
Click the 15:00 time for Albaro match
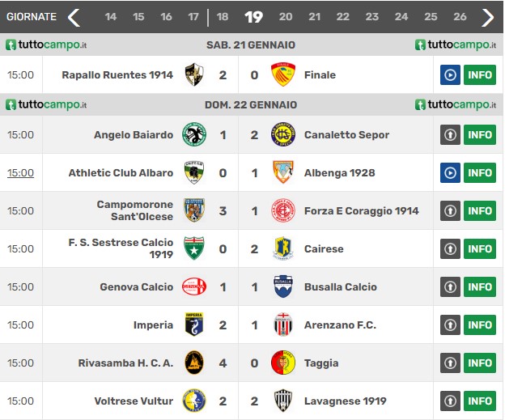pos(20,172)
